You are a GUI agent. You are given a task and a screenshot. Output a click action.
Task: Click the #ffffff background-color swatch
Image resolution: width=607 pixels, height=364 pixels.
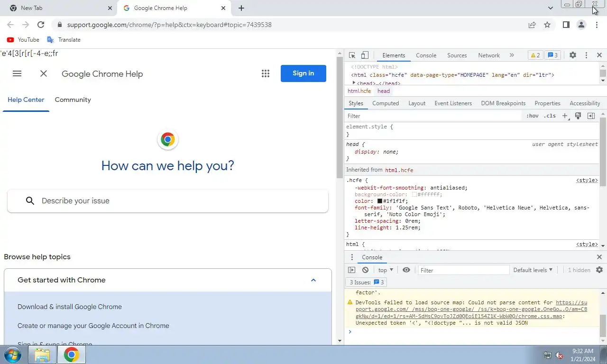click(x=414, y=195)
